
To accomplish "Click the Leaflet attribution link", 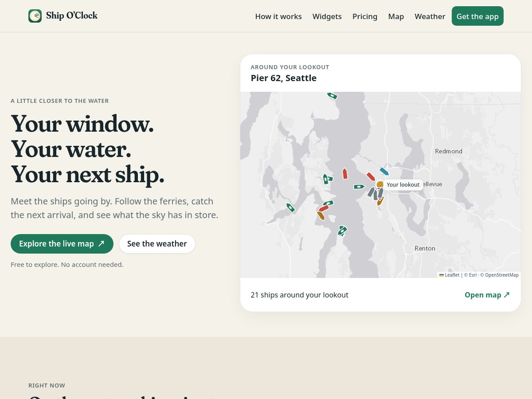I will pos(450,275).
